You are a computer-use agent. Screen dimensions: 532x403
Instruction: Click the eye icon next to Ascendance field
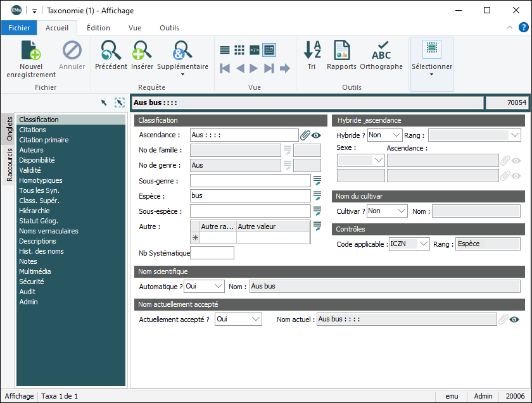(x=316, y=135)
